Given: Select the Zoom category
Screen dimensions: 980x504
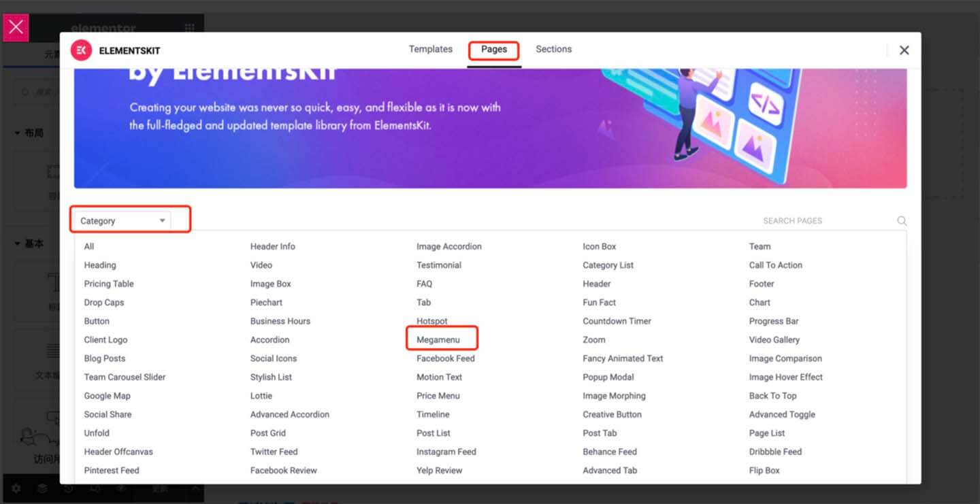Looking at the screenshot, I should 594,339.
